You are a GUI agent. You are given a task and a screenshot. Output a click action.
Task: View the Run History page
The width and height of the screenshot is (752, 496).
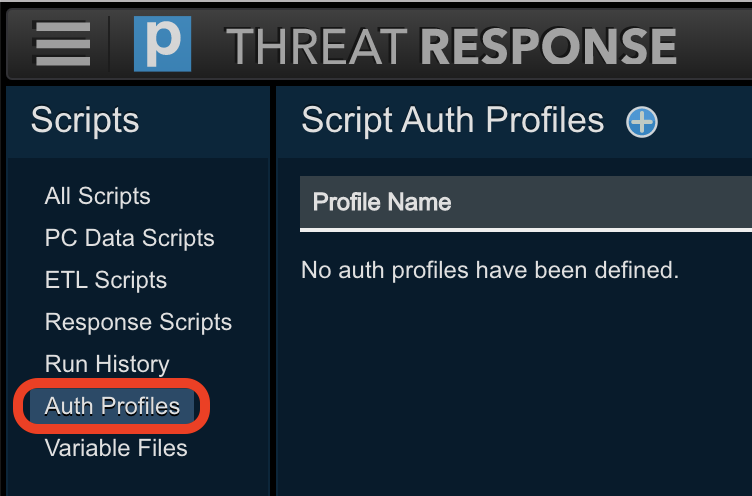107,364
